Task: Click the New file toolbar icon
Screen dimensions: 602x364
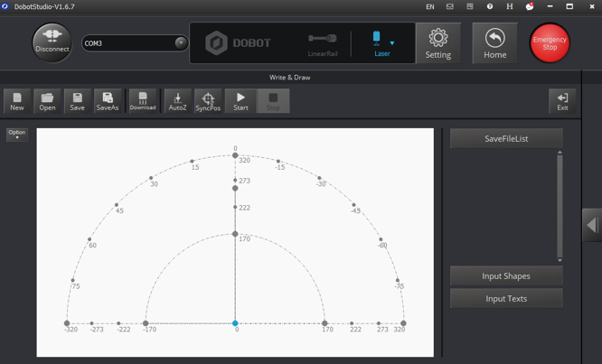Action: pyautogui.click(x=17, y=101)
